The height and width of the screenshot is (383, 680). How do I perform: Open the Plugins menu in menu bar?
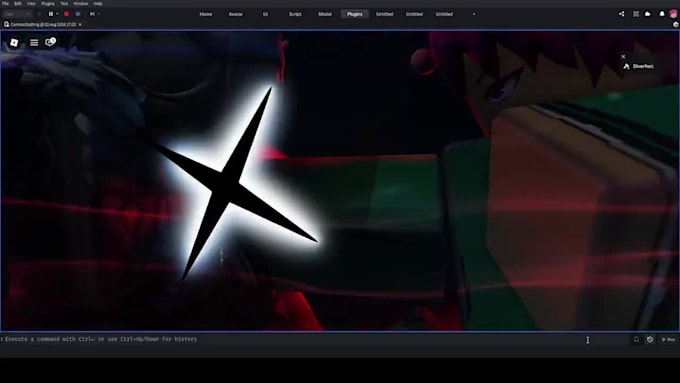(x=48, y=3)
